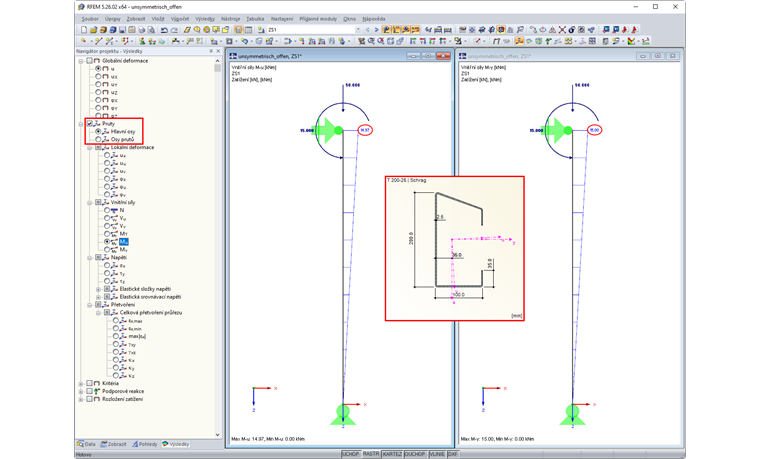
Task: Collapse the Napětí node
Action: click(90, 258)
